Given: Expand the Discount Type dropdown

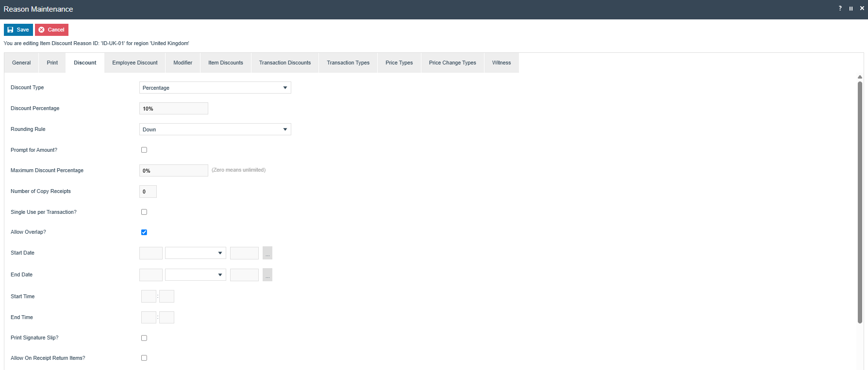Looking at the screenshot, I should [215, 88].
